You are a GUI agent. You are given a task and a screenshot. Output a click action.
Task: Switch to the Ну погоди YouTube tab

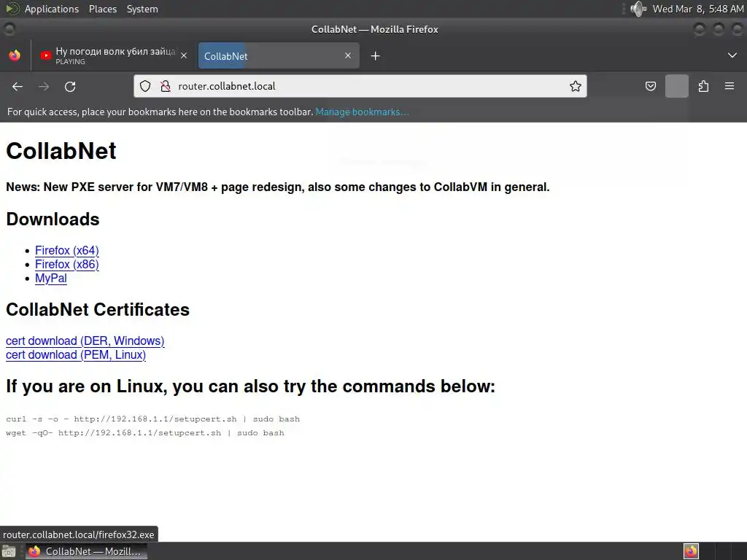point(115,55)
